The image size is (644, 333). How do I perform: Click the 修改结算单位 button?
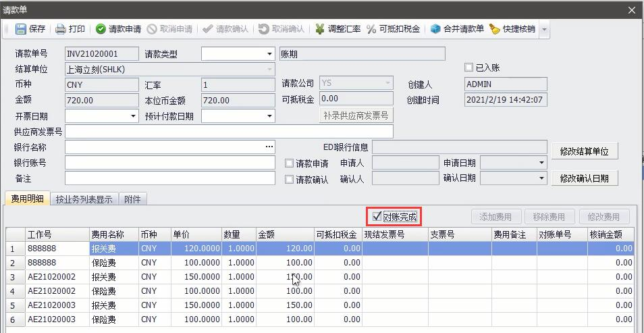[584, 151]
